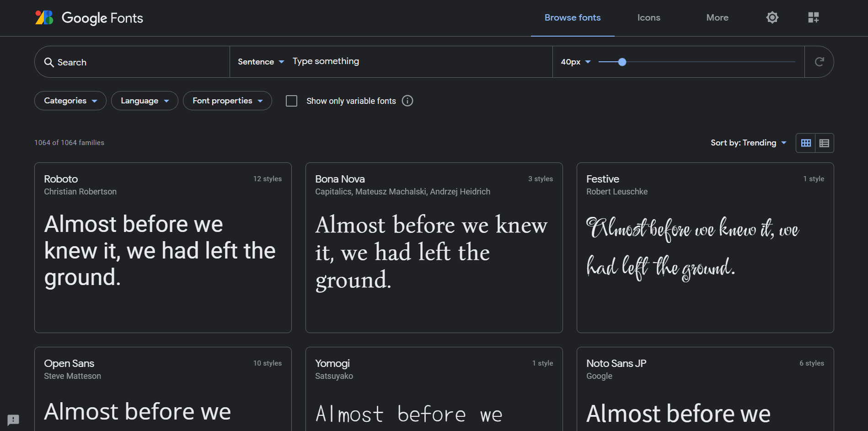This screenshot has height=431, width=868.
Task: Click author name Satsuyako
Action: tap(334, 376)
